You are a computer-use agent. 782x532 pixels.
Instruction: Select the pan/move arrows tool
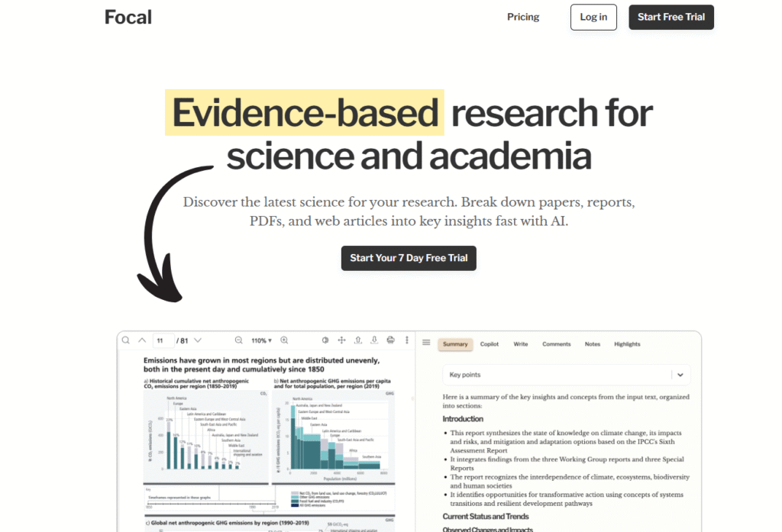341,340
